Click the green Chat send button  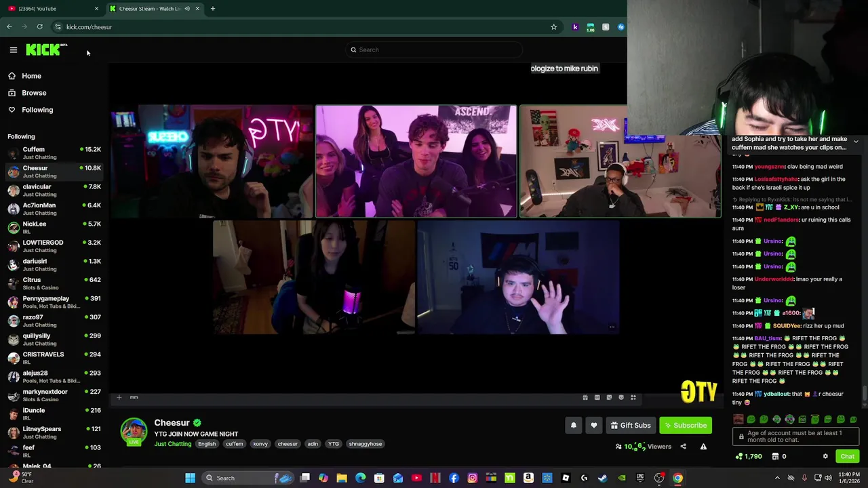coord(847,456)
